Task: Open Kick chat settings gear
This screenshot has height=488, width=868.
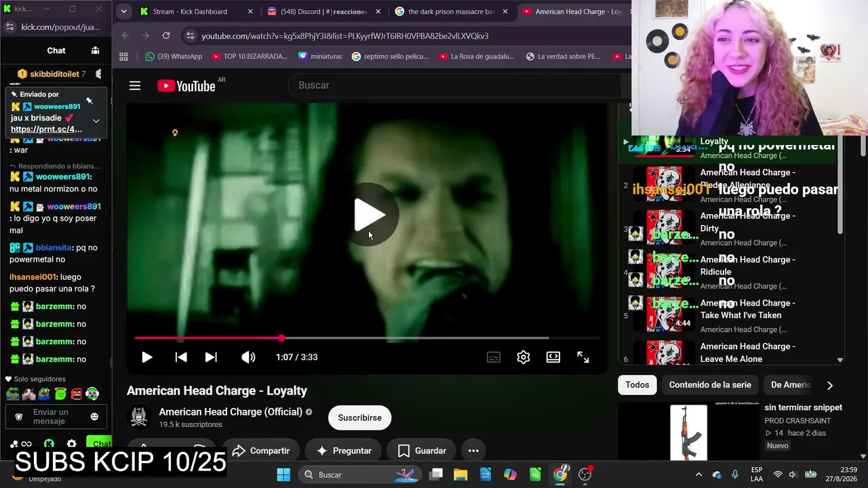Action: point(71,445)
